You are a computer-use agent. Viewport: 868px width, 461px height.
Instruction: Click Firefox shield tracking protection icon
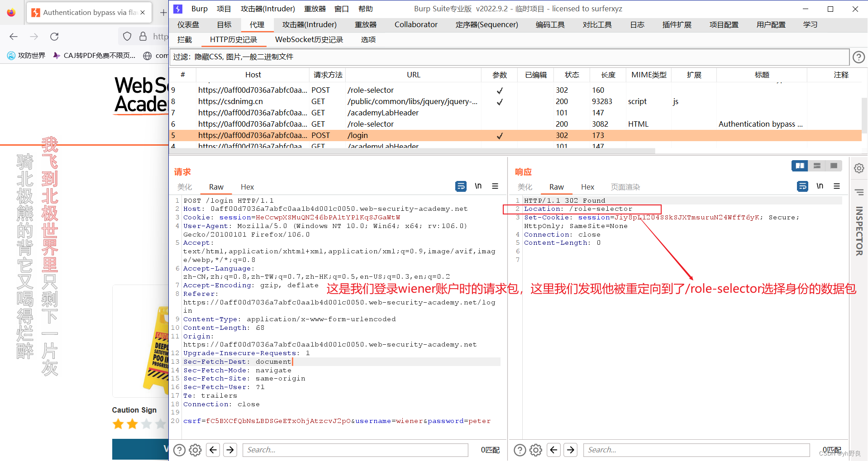tap(127, 37)
